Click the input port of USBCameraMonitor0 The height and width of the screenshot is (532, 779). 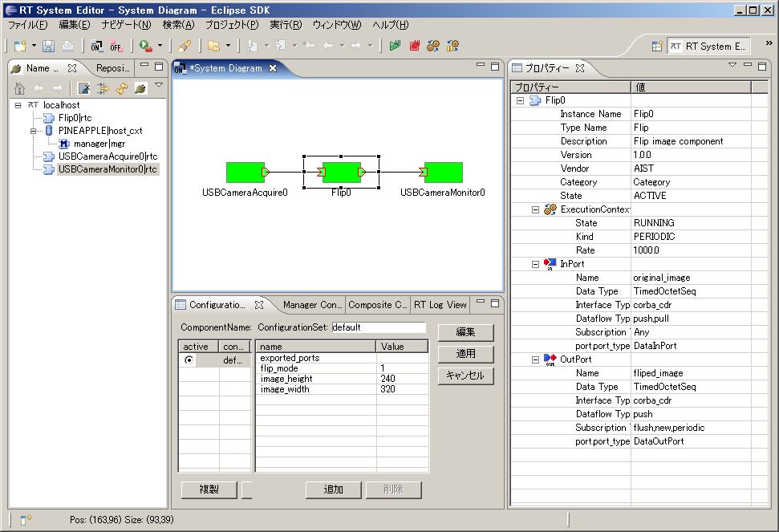(424, 173)
